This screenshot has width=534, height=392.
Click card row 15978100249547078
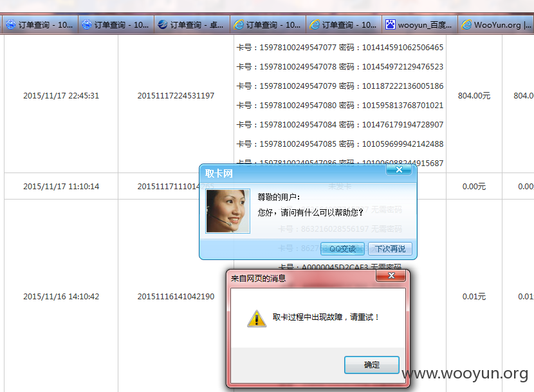click(340, 67)
